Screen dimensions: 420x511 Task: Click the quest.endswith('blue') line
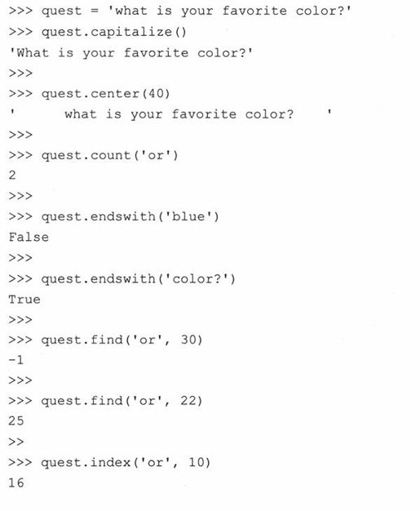pos(114,216)
